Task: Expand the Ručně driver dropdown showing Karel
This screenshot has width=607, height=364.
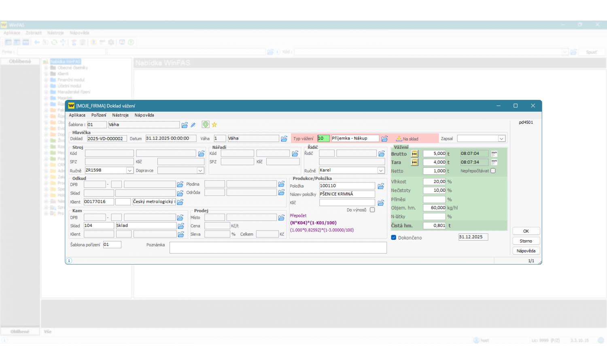Action: pyautogui.click(x=381, y=171)
